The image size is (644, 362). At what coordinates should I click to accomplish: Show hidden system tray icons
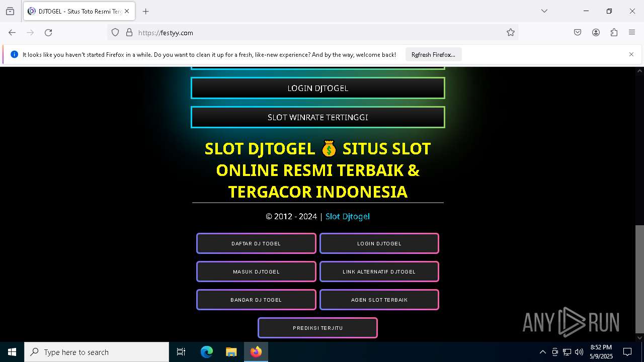coord(542,352)
